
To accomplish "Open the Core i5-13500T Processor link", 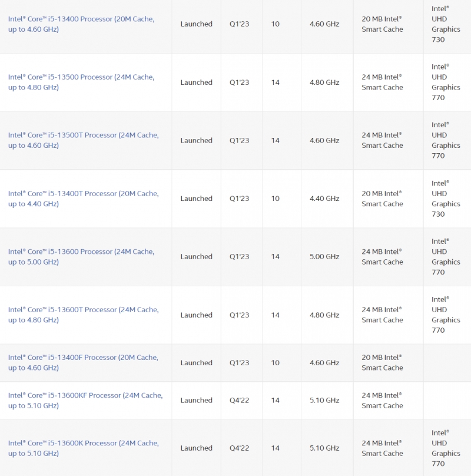I will [84, 140].
